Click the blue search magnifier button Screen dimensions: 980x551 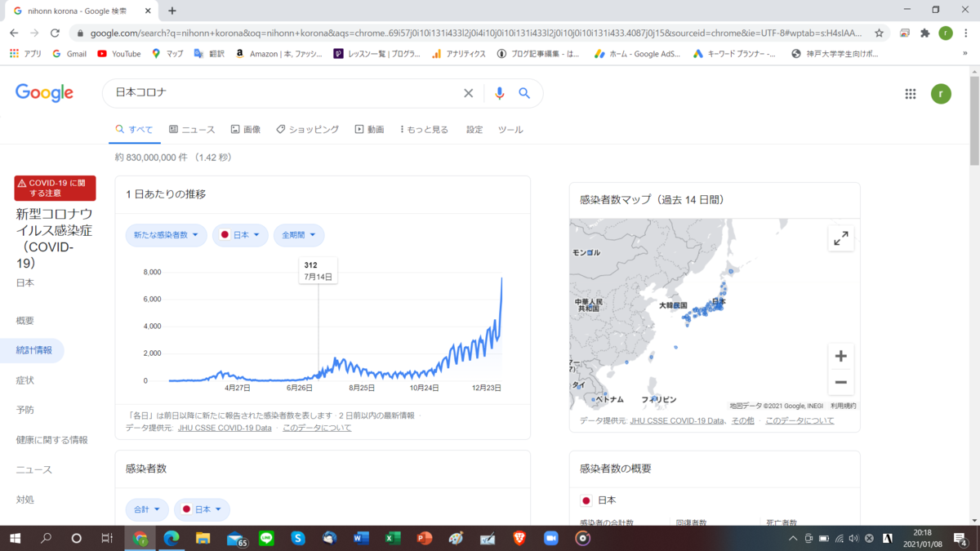pos(524,93)
